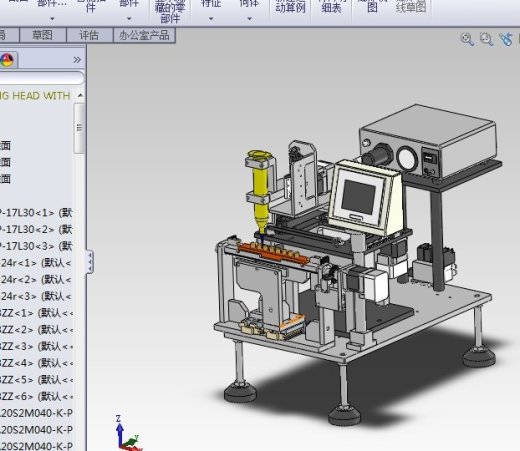Select the ZZ<4> component in tree

[x=36, y=363]
